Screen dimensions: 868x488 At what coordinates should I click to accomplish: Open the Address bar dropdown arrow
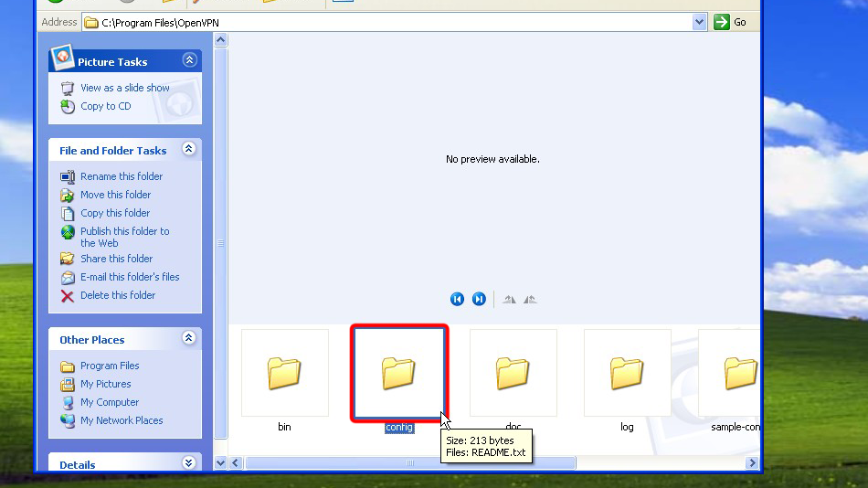[700, 22]
